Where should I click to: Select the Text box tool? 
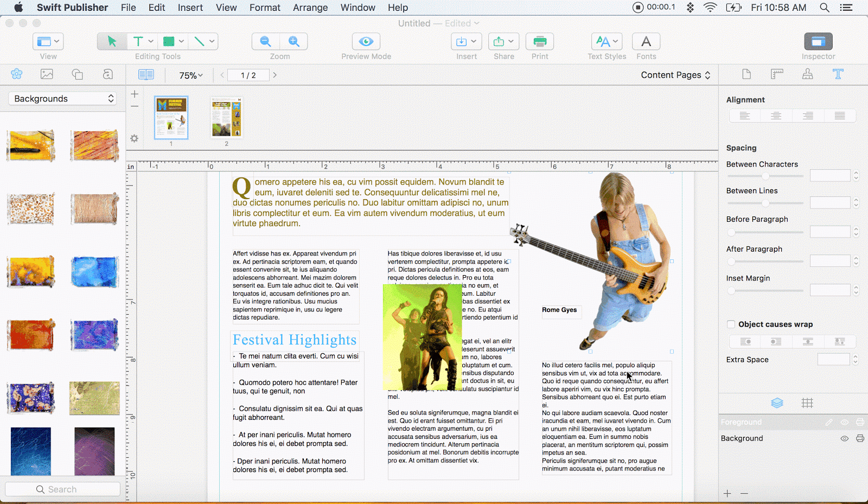click(138, 41)
